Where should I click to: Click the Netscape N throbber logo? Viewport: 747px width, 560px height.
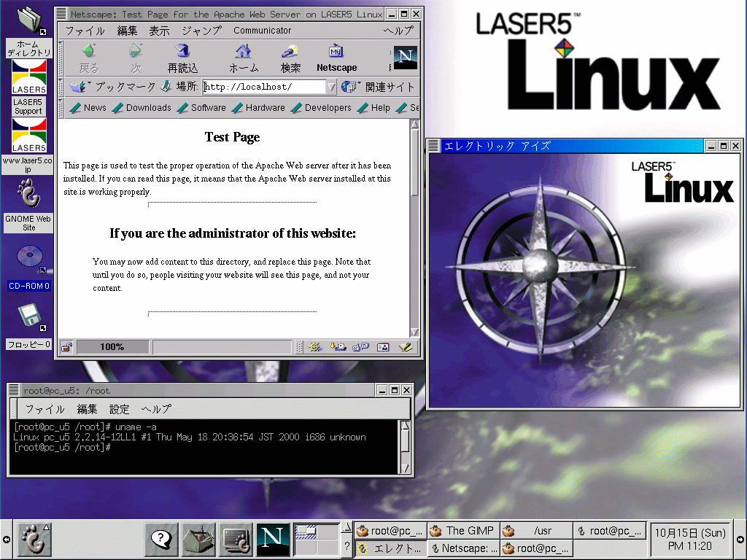(x=406, y=58)
